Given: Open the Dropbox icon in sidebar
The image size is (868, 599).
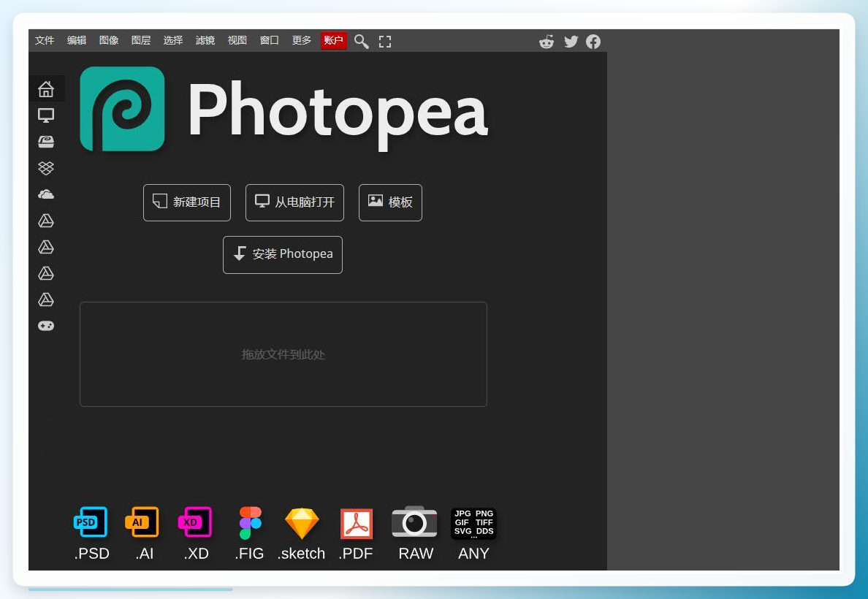Looking at the screenshot, I should (46, 168).
